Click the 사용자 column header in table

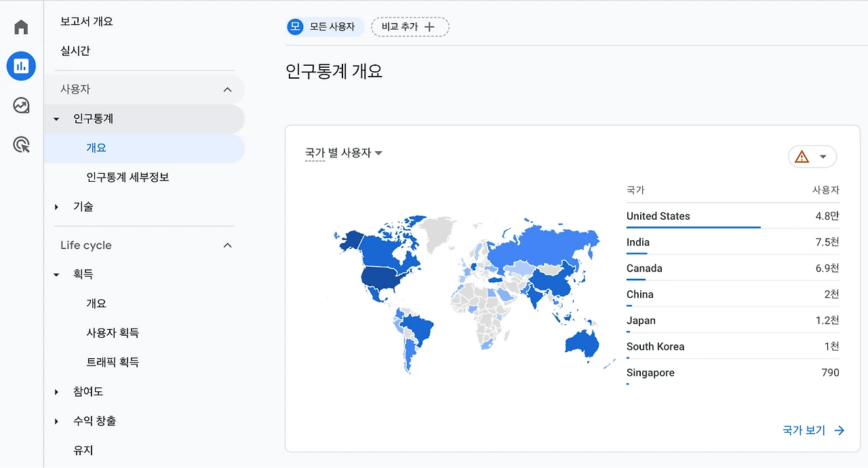(x=826, y=191)
